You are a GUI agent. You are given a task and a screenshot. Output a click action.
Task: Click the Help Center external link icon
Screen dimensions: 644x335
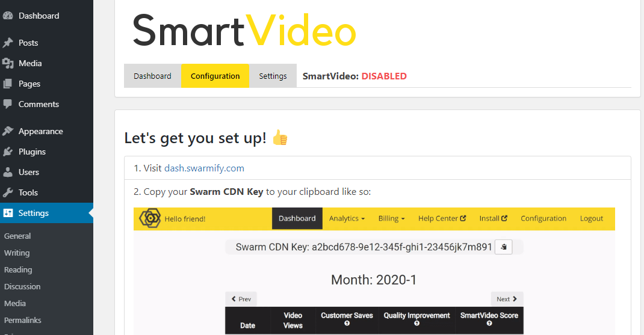(x=463, y=218)
